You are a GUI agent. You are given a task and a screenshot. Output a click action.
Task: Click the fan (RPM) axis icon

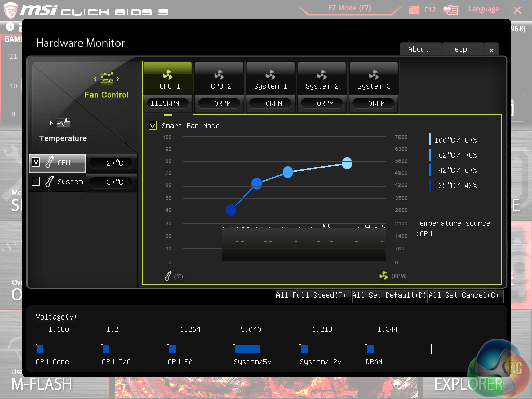point(384,275)
